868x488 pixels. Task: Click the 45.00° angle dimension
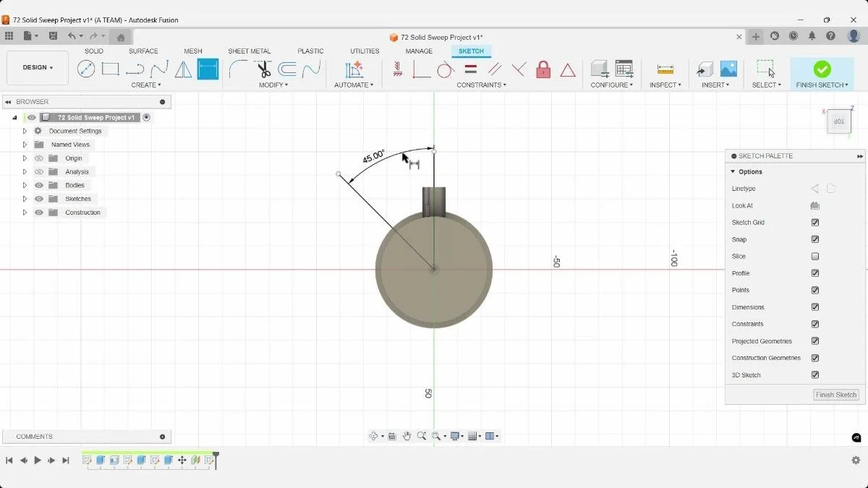(373, 157)
